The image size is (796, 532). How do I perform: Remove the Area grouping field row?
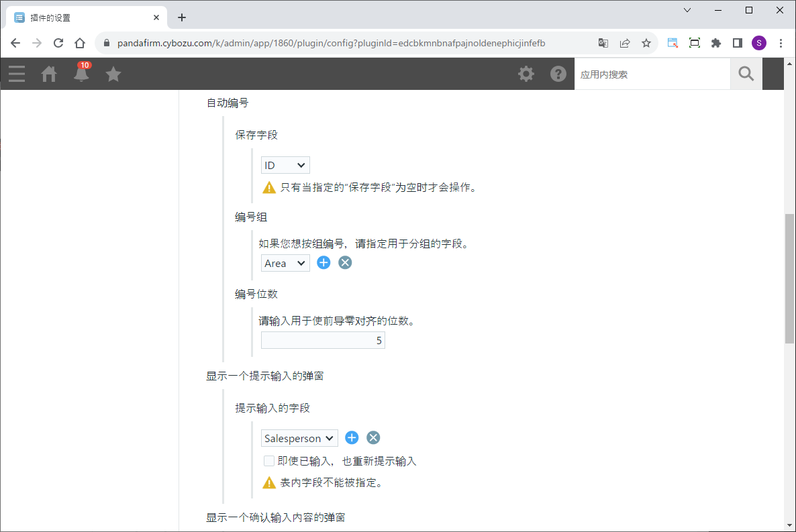click(x=345, y=263)
